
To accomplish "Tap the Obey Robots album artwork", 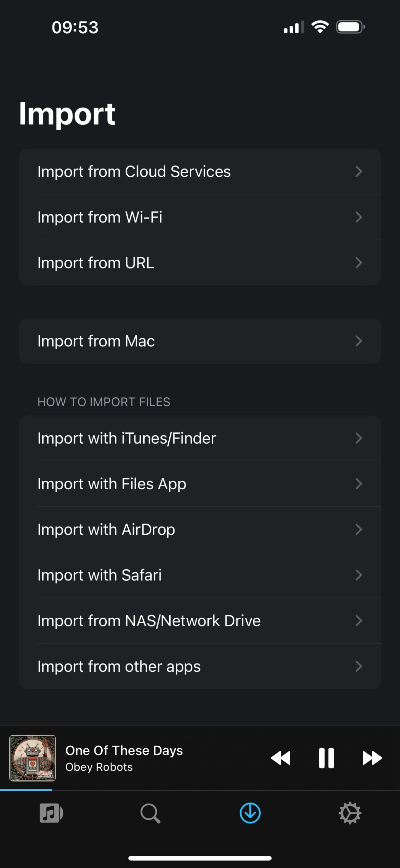I will click(33, 758).
